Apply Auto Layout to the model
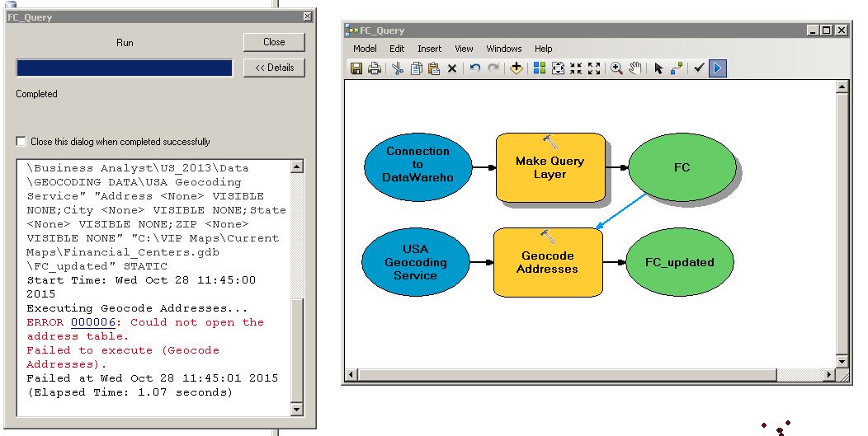This screenshot has width=868, height=436. point(540,68)
